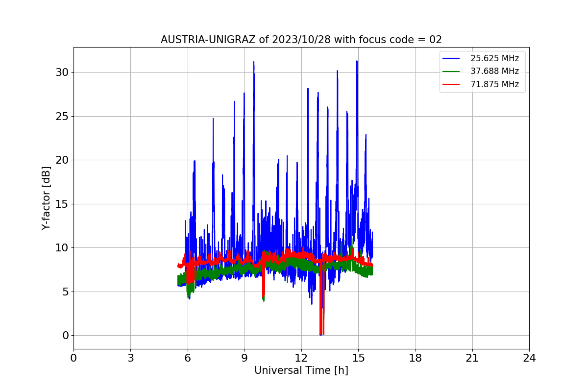Click x-axis tick label '15'
This screenshot has width=588, height=392.
tap(358, 358)
